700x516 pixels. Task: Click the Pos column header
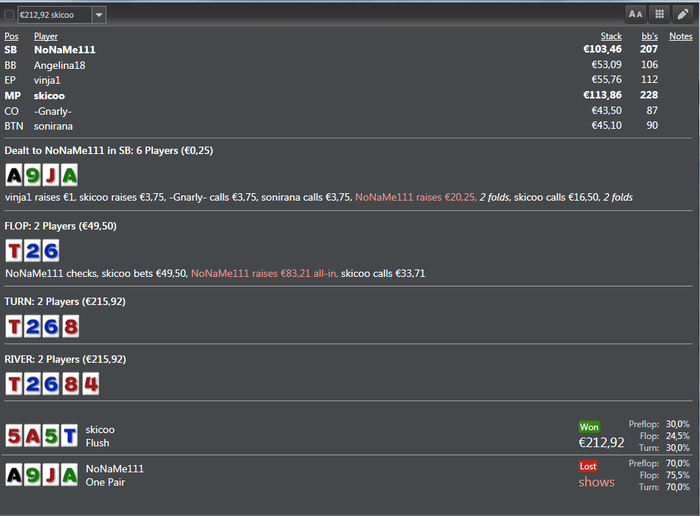11,36
